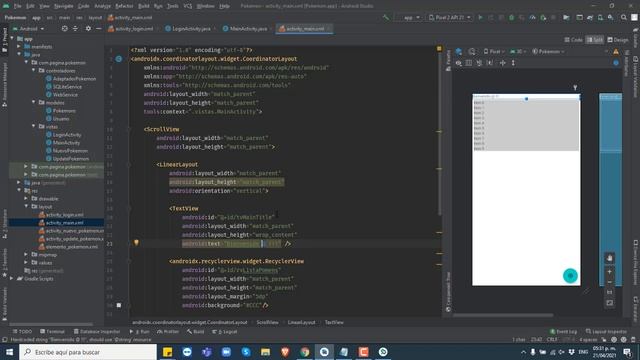Open the Android project view dropdown

29,29
